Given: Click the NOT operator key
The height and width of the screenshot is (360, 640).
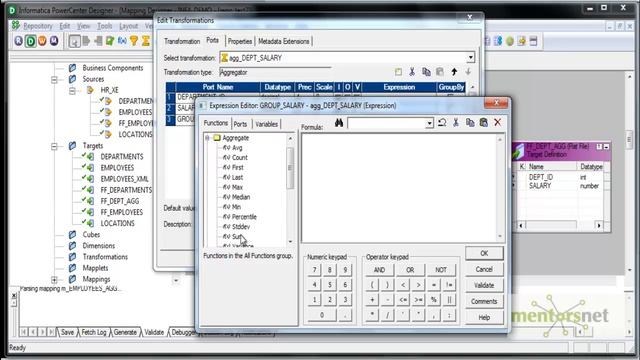Looking at the screenshot, I should tap(441, 270).
